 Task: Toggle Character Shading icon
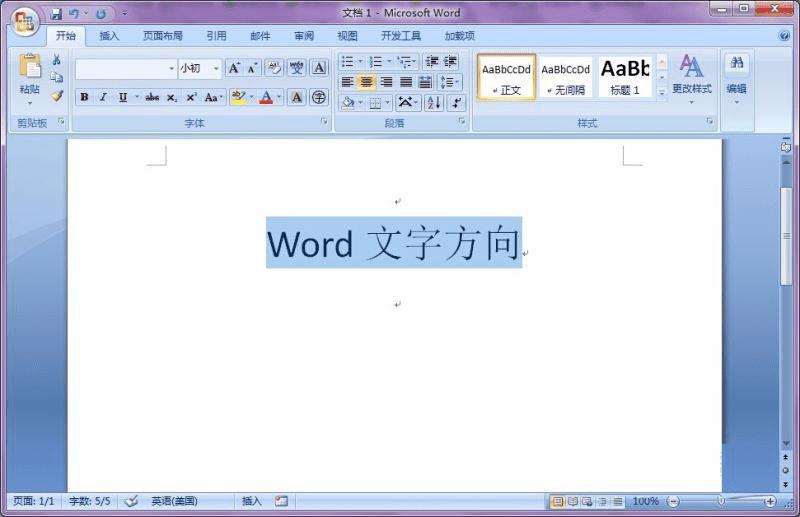click(x=296, y=97)
